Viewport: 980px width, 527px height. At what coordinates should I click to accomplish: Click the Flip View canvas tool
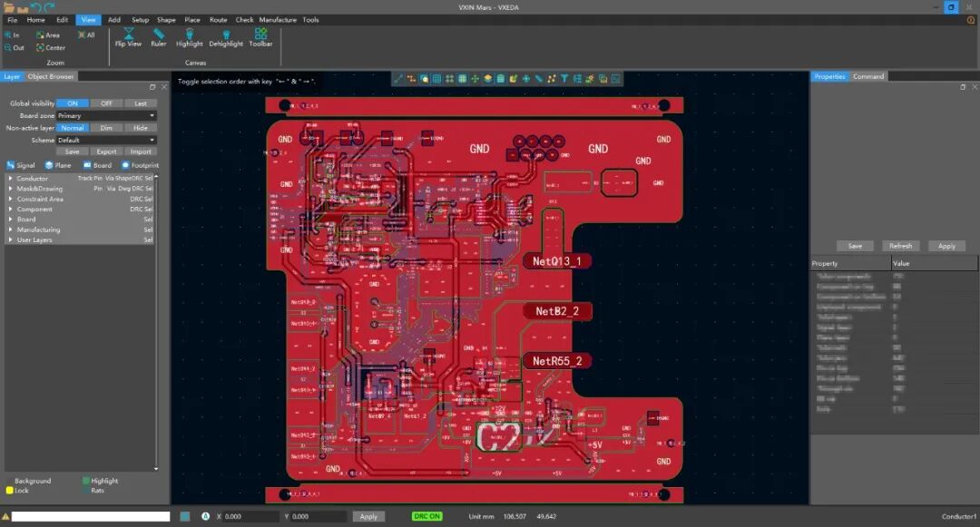(128, 37)
